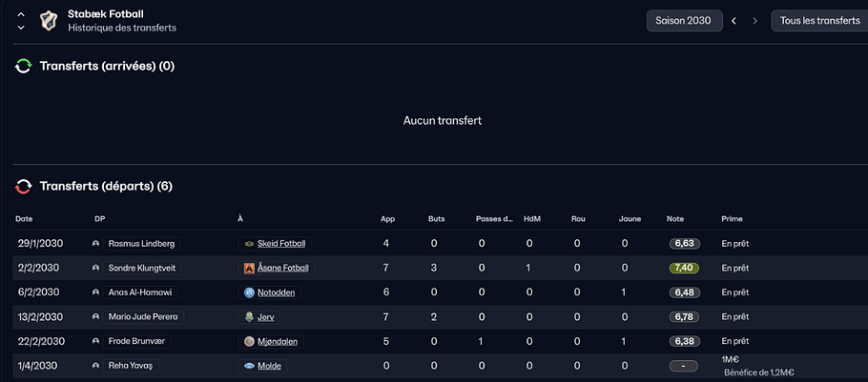Click the Molde club badge icon

pyautogui.click(x=249, y=366)
